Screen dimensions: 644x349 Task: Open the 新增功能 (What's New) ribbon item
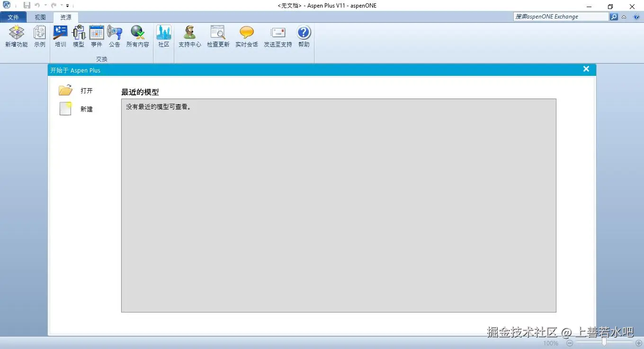17,37
